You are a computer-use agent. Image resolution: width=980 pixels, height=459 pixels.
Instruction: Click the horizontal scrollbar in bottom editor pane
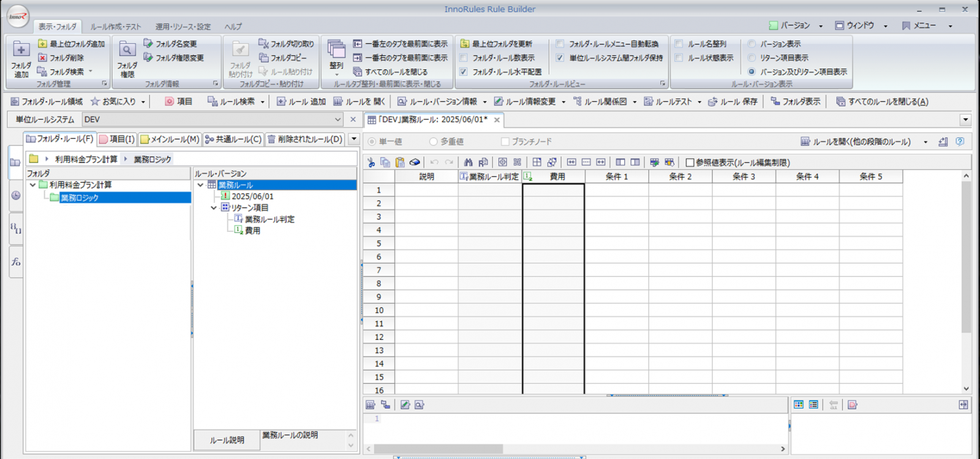coord(438,449)
